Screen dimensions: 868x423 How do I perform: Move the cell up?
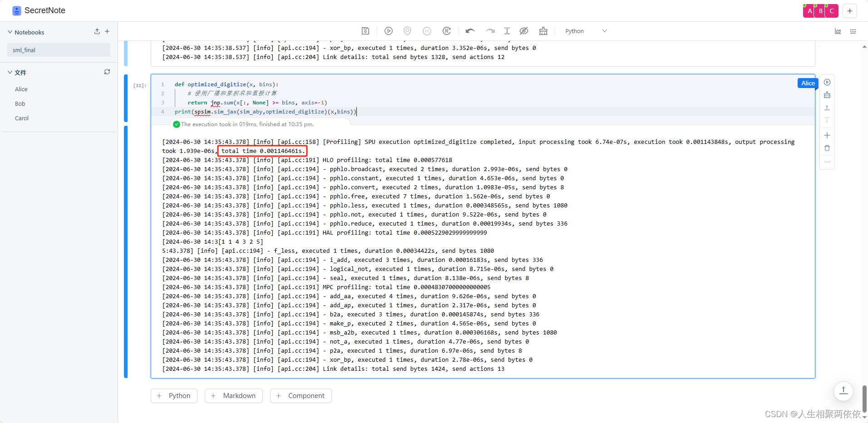coord(827,108)
